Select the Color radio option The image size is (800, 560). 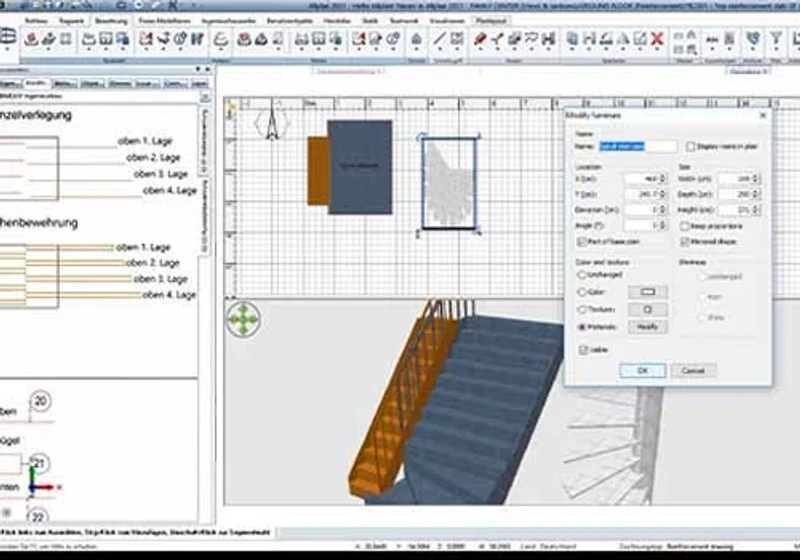(x=581, y=292)
